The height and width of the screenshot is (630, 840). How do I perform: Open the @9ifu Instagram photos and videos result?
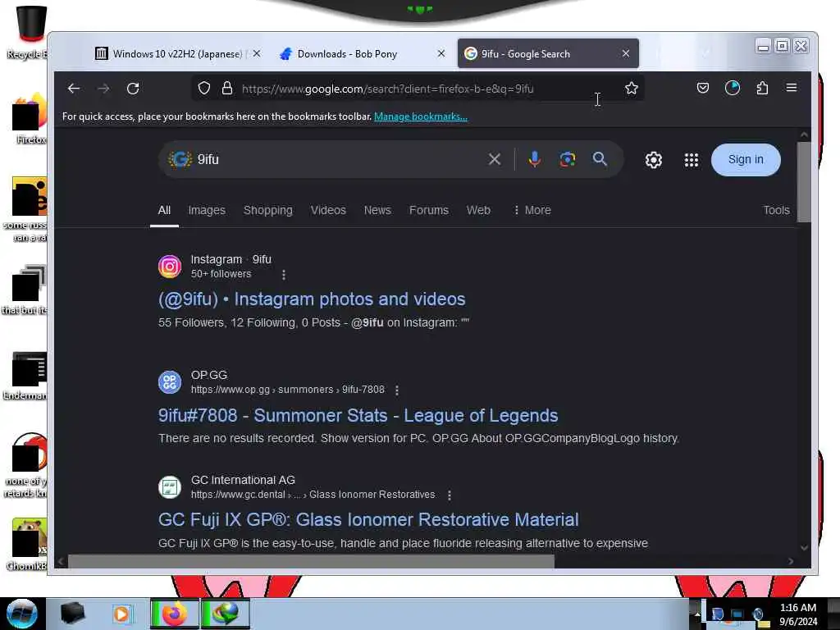(312, 299)
